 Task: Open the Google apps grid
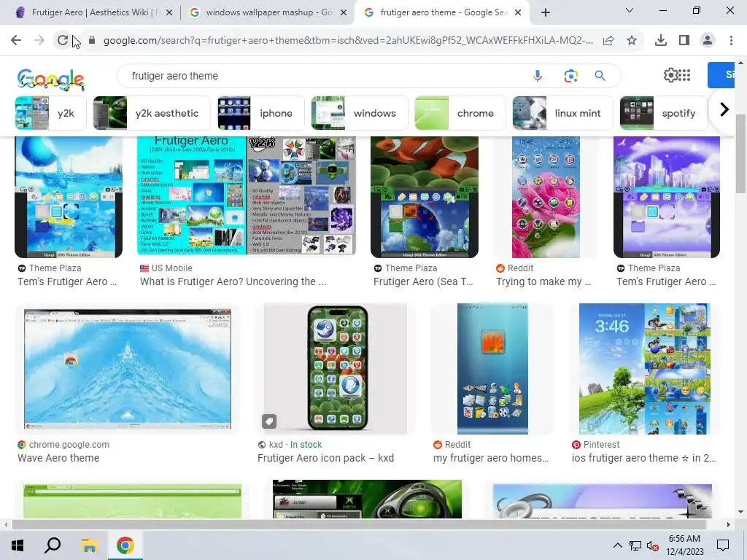[x=684, y=75]
